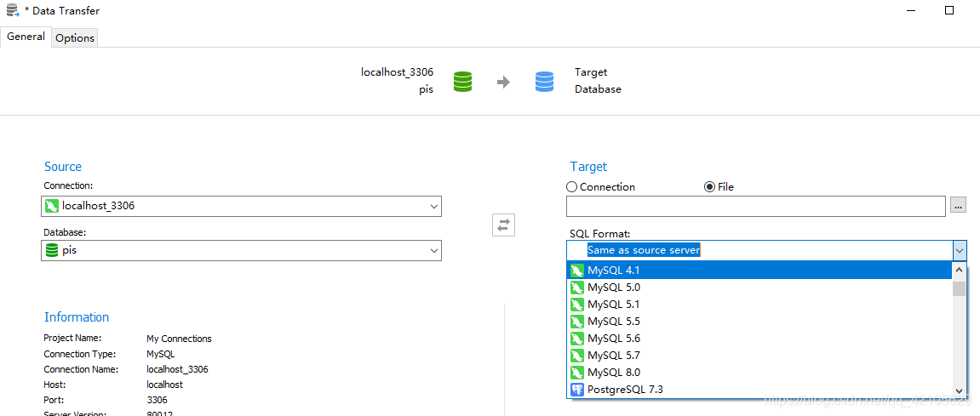Click the browse file ellipsis button
The image size is (980, 416).
click(x=958, y=205)
